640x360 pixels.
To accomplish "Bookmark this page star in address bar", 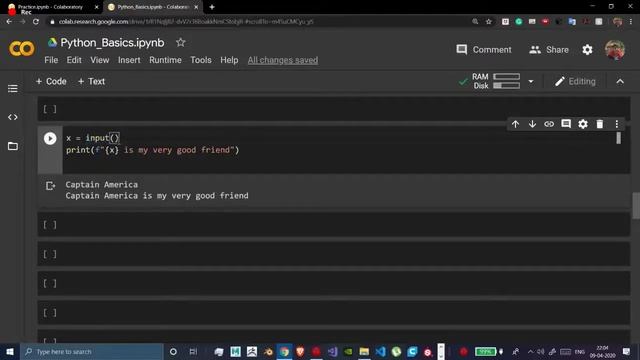I will coord(489,22).
